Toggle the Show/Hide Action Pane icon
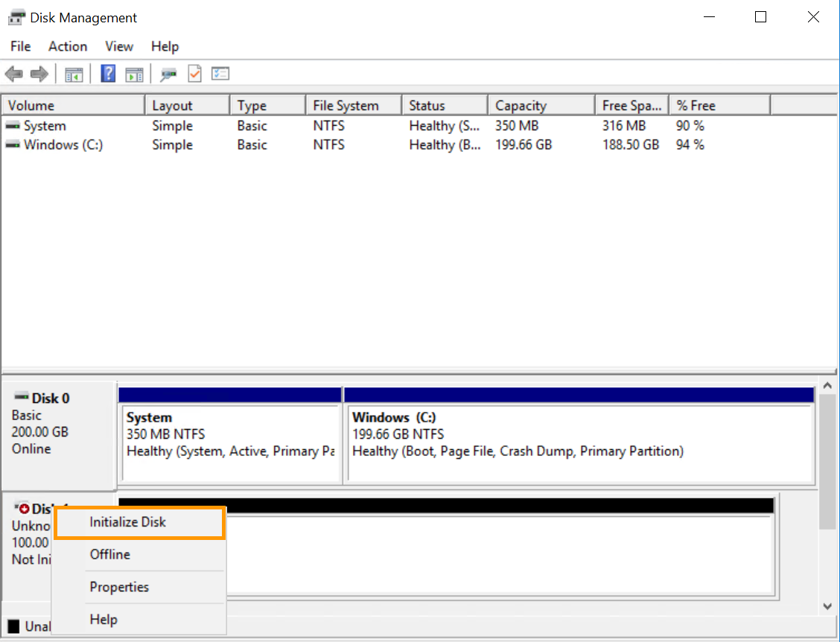840x642 pixels. click(134, 73)
